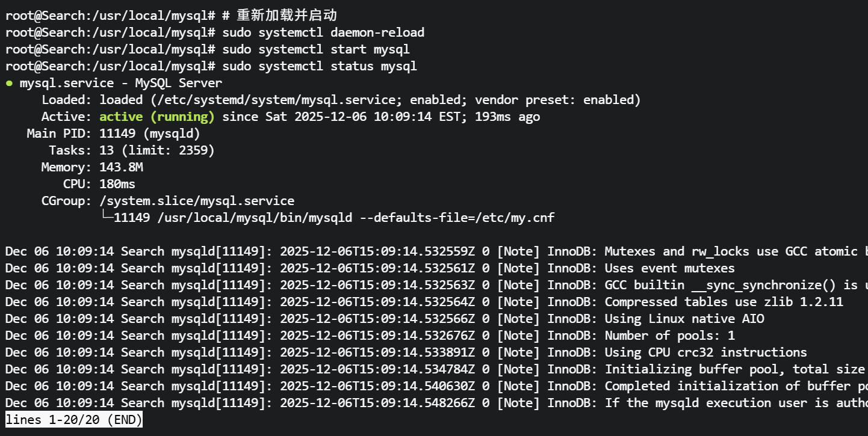Click the CGroup path /system.slice/mysql.service
Image resolution: width=868 pixels, height=436 pixels.
click(197, 201)
